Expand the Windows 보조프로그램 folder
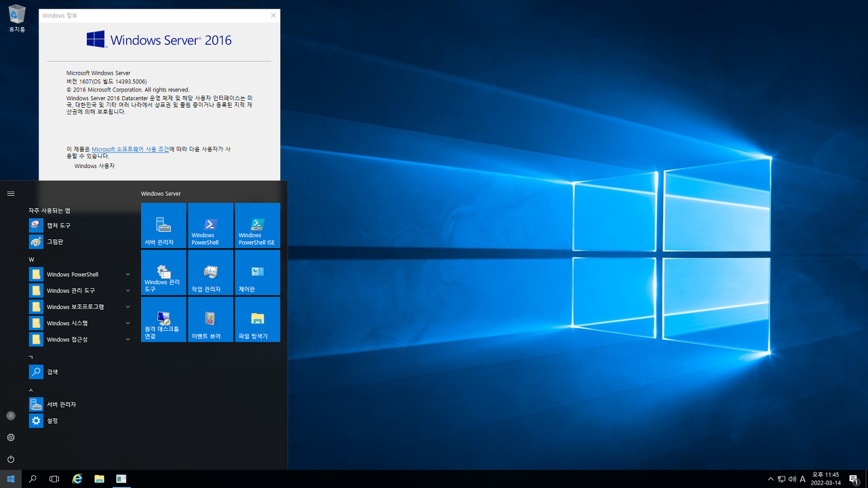This screenshot has width=868, height=488. pos(81,306)
